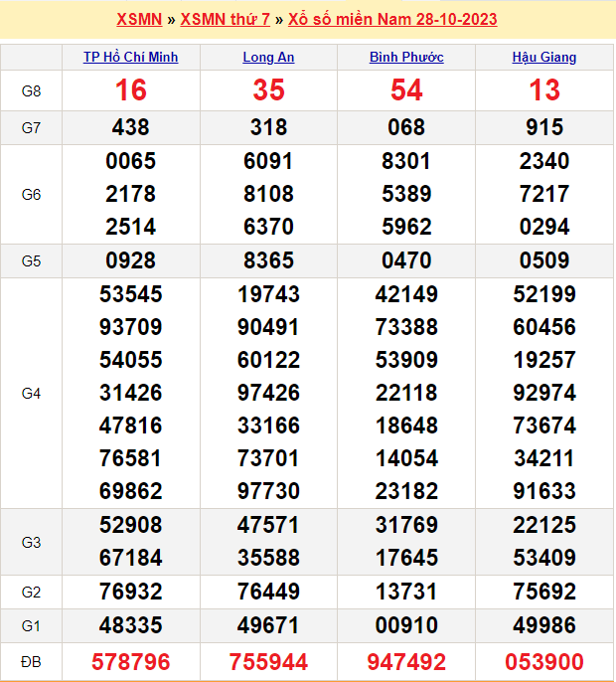Click the G7 number 438
616x682 pixels.
(131, 127)
